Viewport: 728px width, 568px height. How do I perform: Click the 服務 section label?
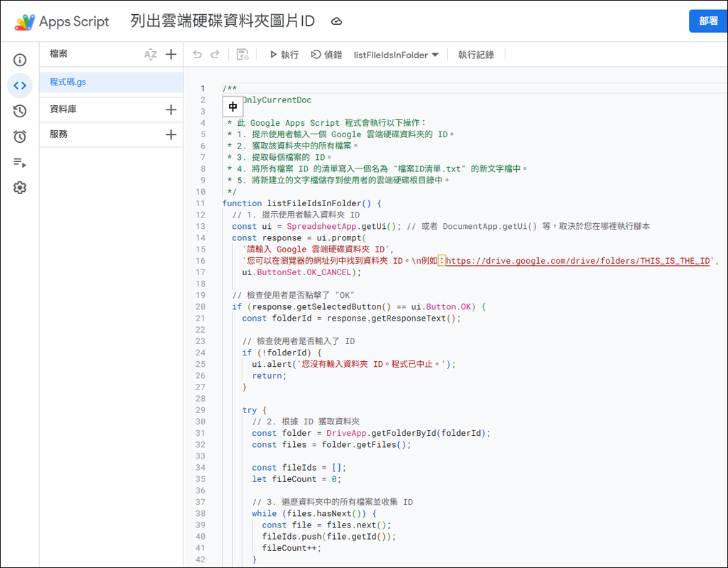58,134
